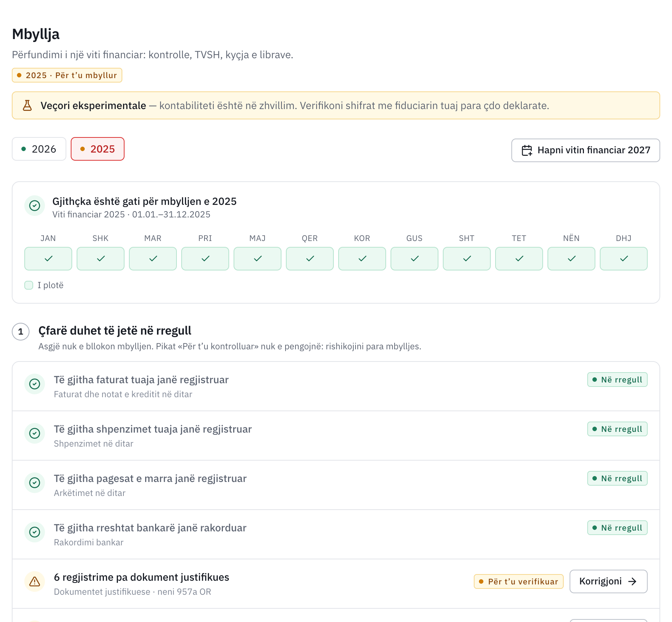Click the calendar icon on Hapni vitin financiar
The height and width of the screenshot is (622, 672).
(527, 150)
